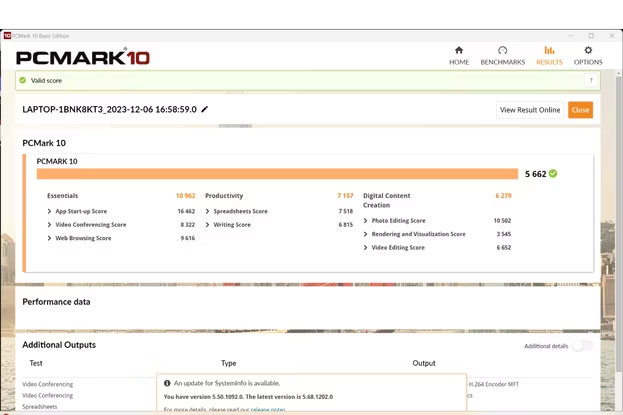
Task: Click the Spreadsheets row in Additional Outputs
Action: coord(40,407)
